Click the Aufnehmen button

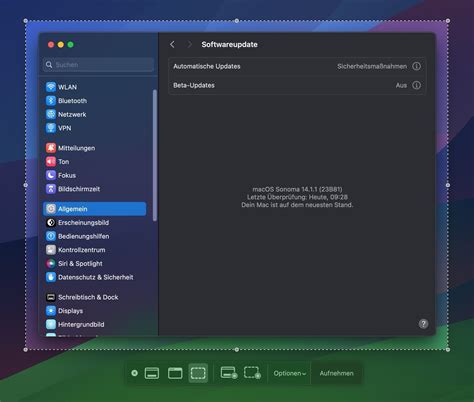pyautogui.click(x=336, y=373)
